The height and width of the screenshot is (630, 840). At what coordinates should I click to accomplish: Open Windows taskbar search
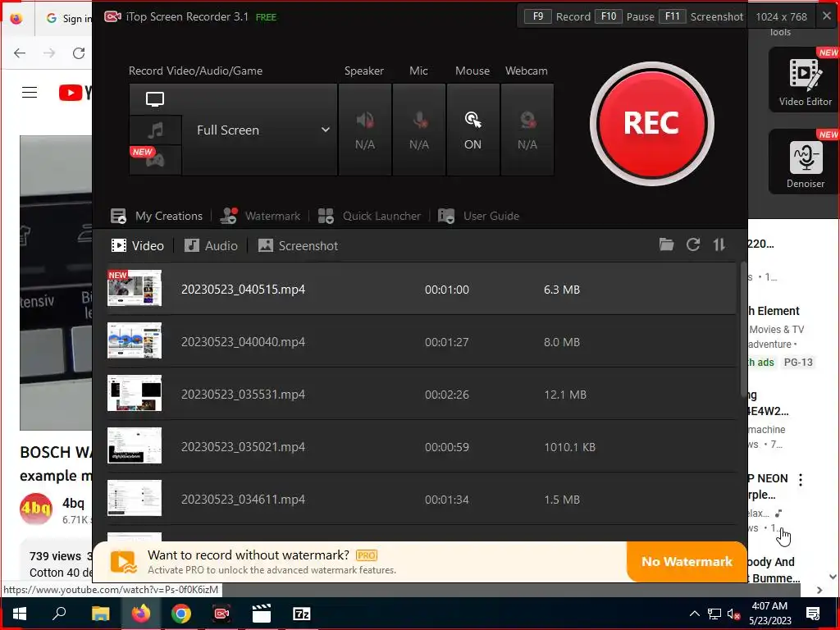[59, 614]
